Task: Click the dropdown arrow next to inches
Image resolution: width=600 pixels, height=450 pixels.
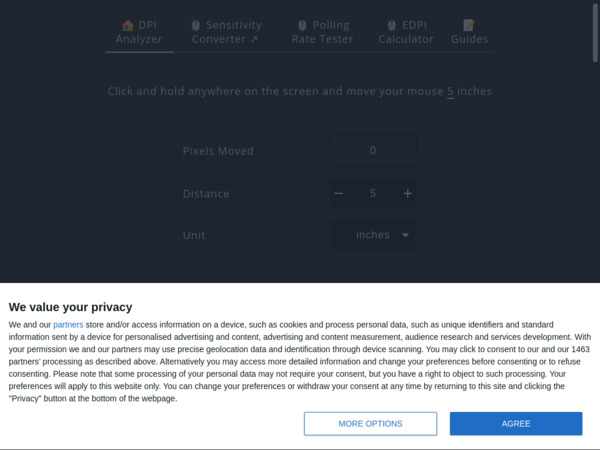Action: click(x=406, y=235)
